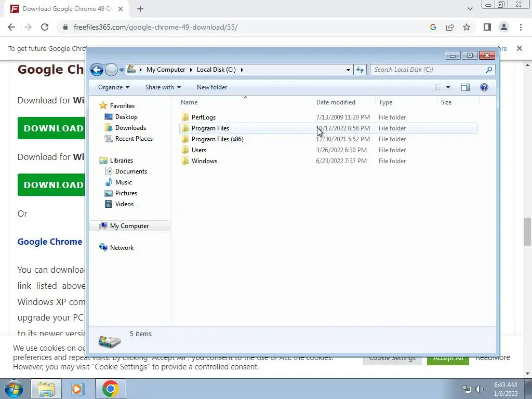Select Network in navigation pane
This screenshot has width=532, height=399.
[x=122, y=248]
